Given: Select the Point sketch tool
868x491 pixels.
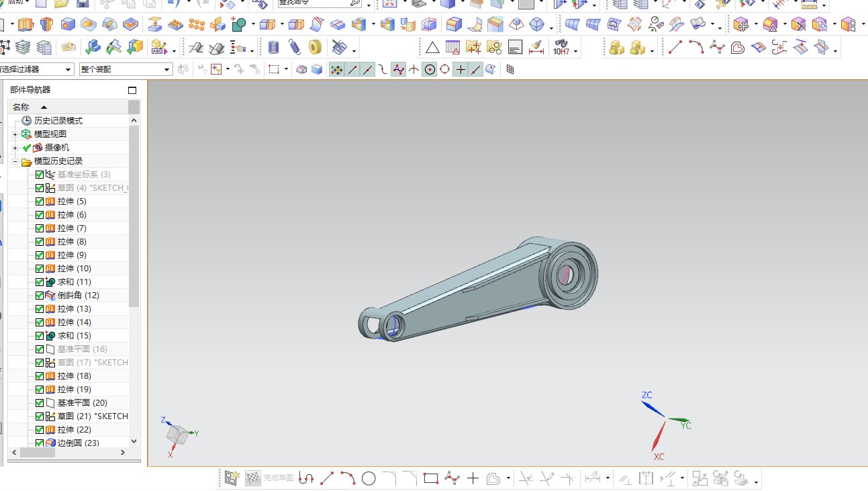Looking at the screenshot, I should (x=473, y=478).
